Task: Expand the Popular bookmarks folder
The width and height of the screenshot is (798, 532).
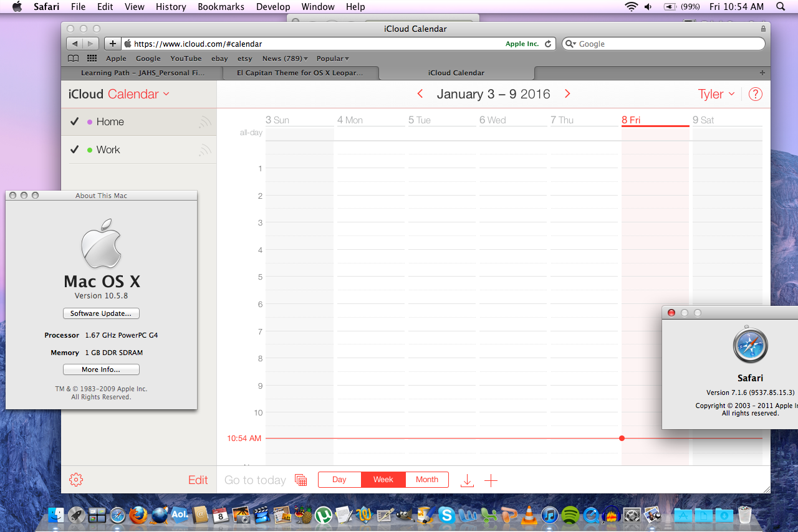Action: 334,59
